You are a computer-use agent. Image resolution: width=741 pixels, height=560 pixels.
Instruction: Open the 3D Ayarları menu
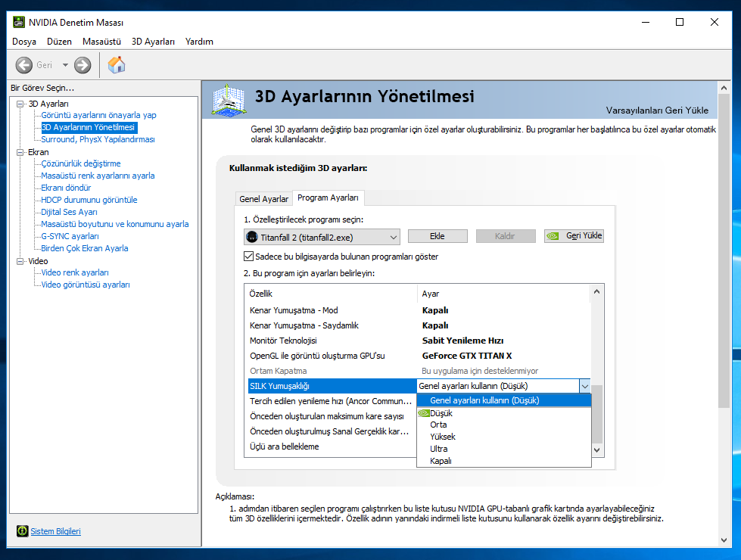tap(153, 42)
